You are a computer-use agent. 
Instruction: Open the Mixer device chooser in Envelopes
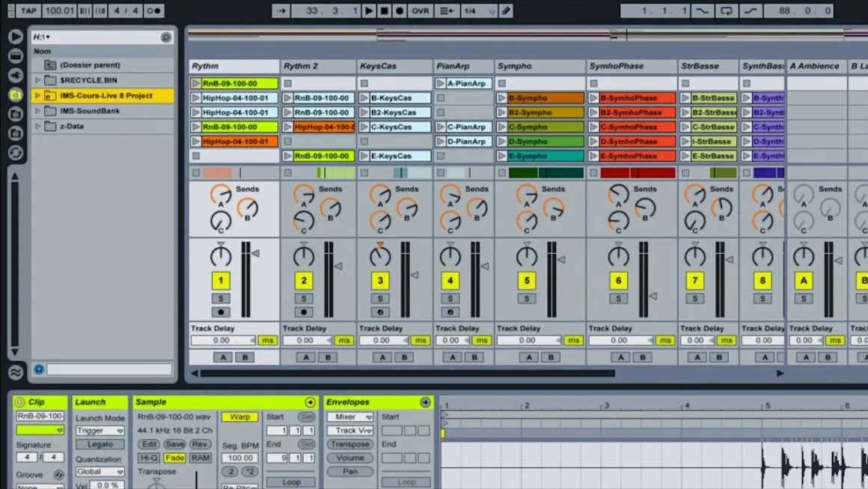point(349,416)
